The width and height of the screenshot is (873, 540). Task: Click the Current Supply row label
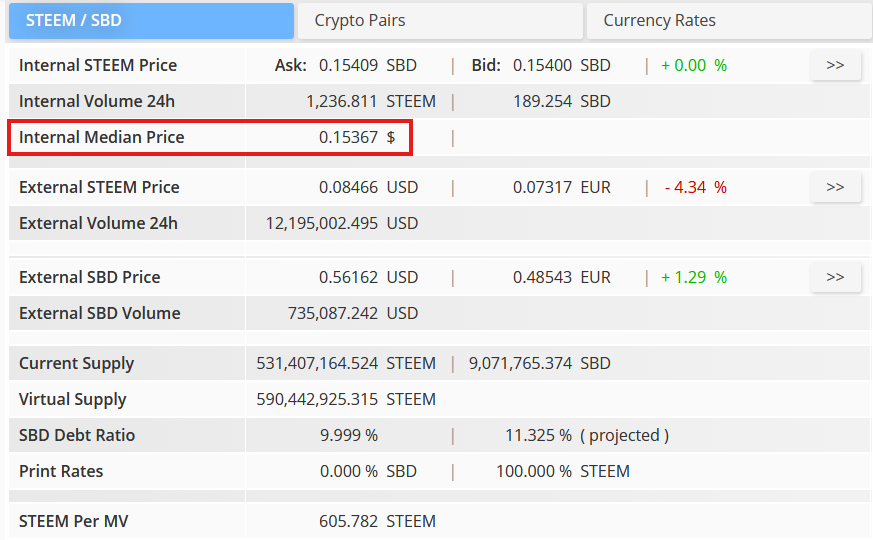pyautogui.click(x=77, y=364)
